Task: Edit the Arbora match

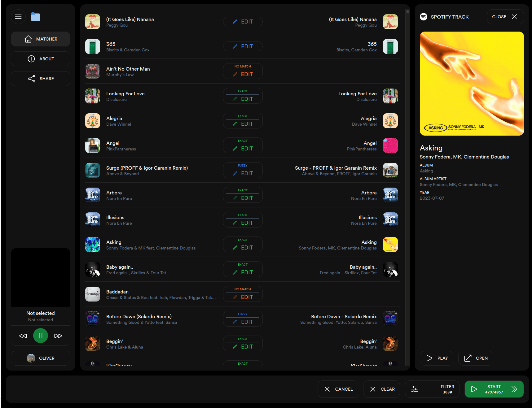Action: point(243,195)
